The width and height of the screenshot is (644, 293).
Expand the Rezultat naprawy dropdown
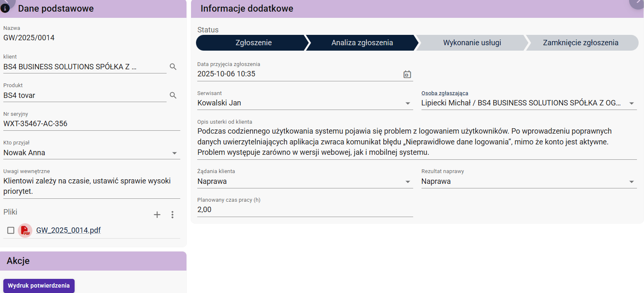pos(632,182)
